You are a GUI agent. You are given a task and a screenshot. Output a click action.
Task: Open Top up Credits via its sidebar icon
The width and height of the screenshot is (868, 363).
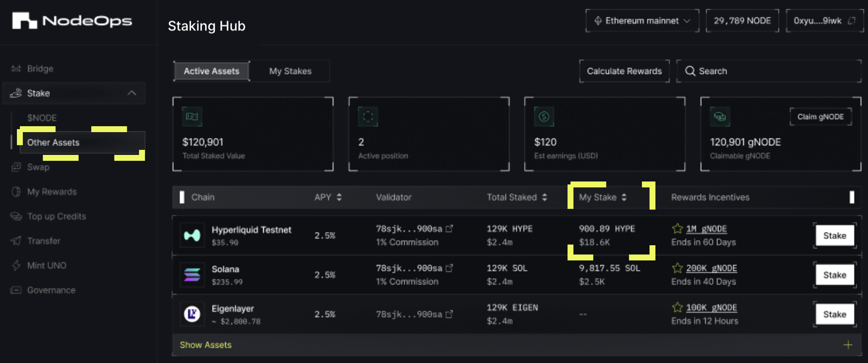coord(16,216)
